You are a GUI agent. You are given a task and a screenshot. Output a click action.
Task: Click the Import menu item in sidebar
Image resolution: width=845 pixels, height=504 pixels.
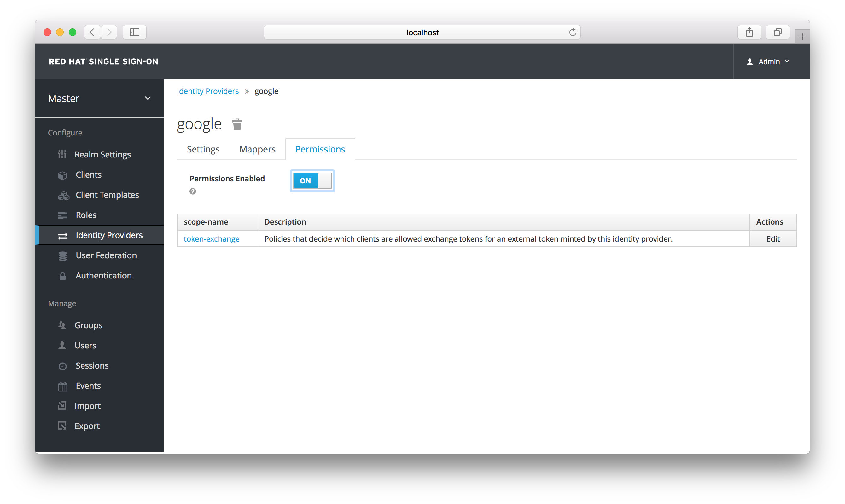(88, 406)
